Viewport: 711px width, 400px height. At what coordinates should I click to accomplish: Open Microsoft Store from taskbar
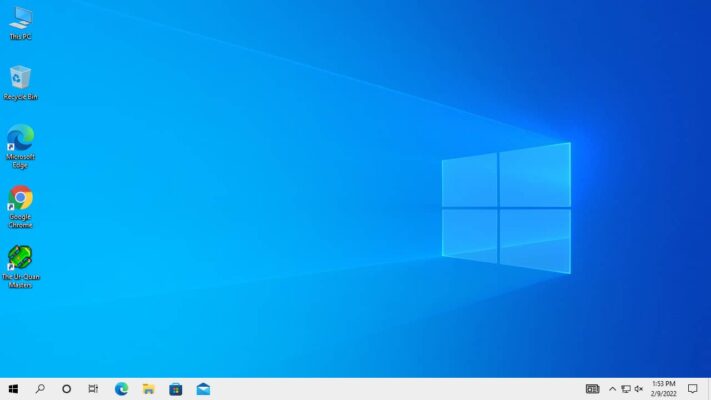coord(175,389)
